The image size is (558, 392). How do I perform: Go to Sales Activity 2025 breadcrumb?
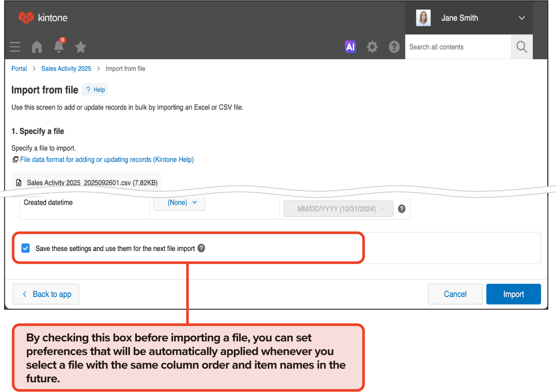(x=66, y=69)
